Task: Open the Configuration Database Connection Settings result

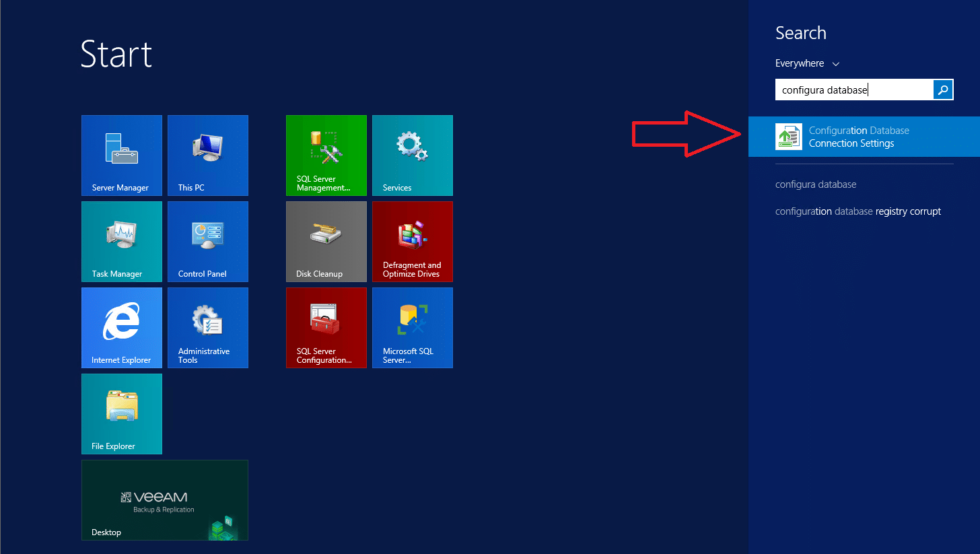Action: point(864,137)
